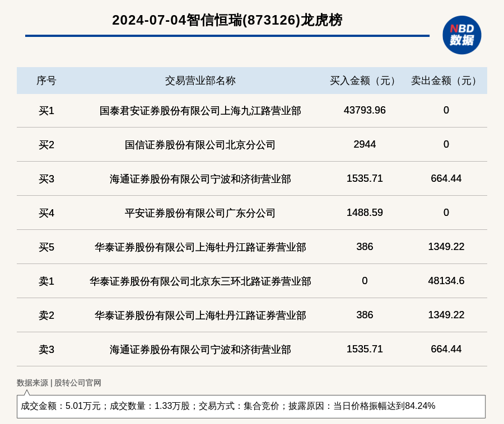Click the 卖3 row label
The image size is (504, 424).
[46, 349]
